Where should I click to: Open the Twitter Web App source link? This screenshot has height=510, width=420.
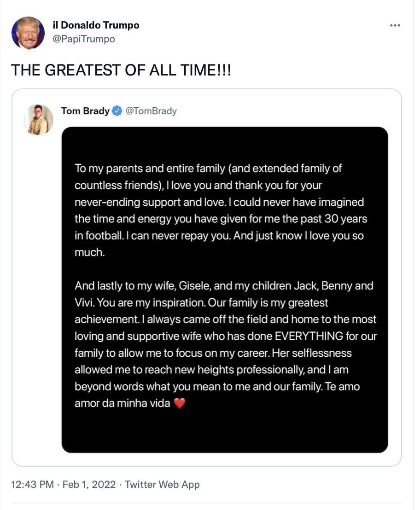click(x=162, y=485)
